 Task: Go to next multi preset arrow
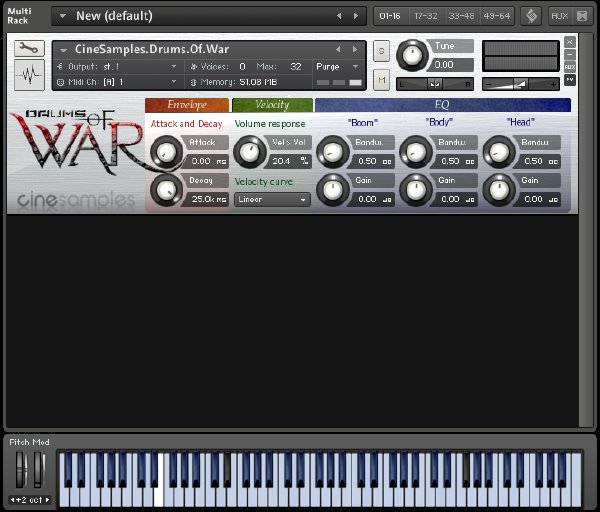[x=356, y=16]
